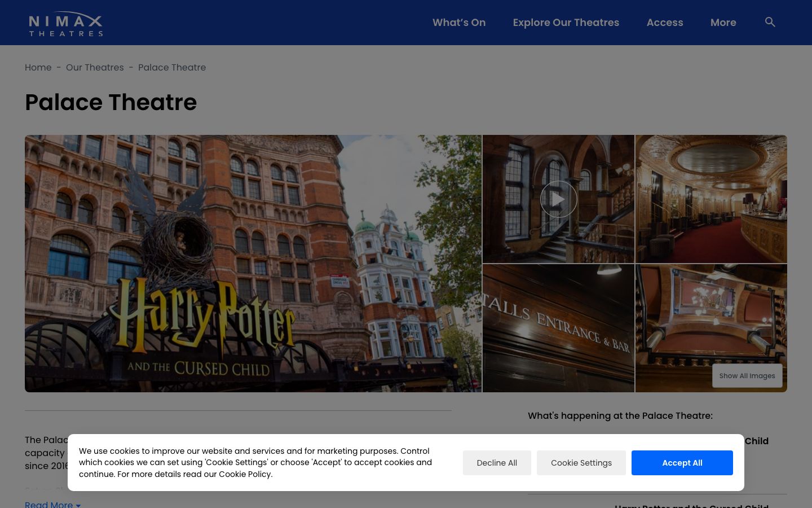Open the What's On menu
812x508 pixels.
(x=459, y=23)
